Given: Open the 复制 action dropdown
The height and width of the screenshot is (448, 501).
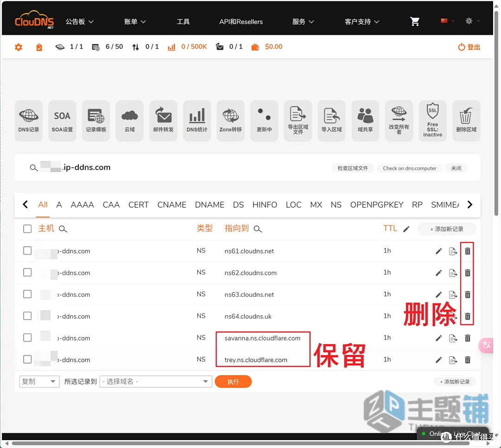Looking at the screenshot, I should [39, 382].
